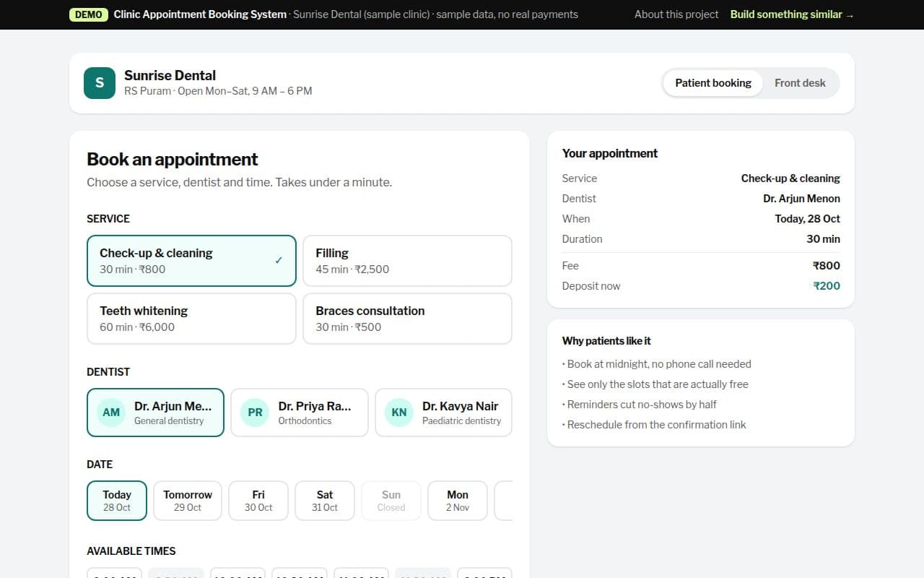Click the Why patients like it heading

[x=606, y=341]
